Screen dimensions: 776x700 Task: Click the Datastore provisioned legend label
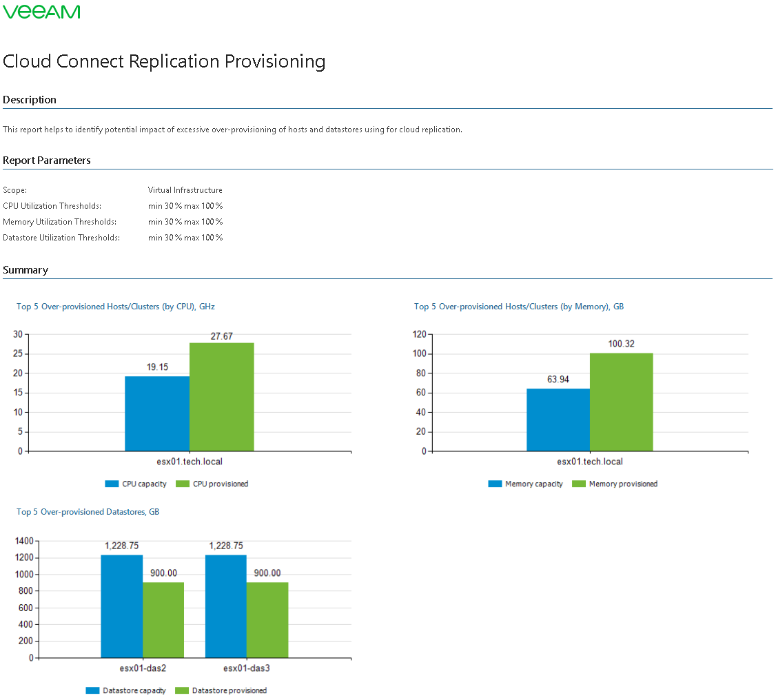tap(229, 690)
